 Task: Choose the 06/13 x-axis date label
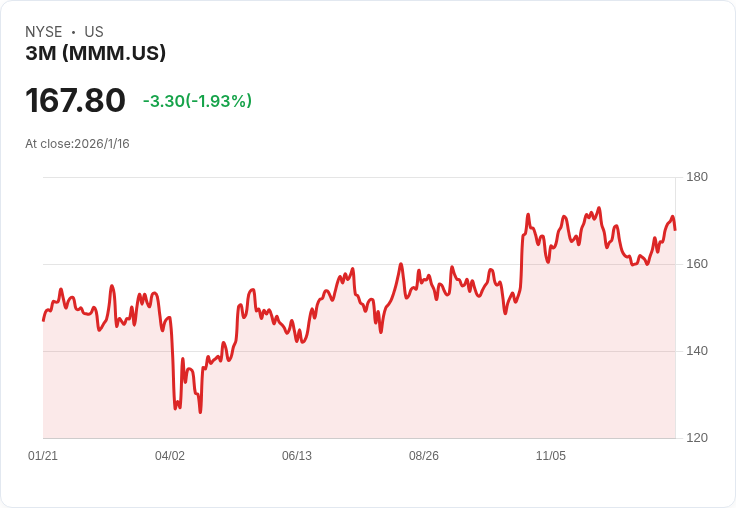(x=297, y=456)
